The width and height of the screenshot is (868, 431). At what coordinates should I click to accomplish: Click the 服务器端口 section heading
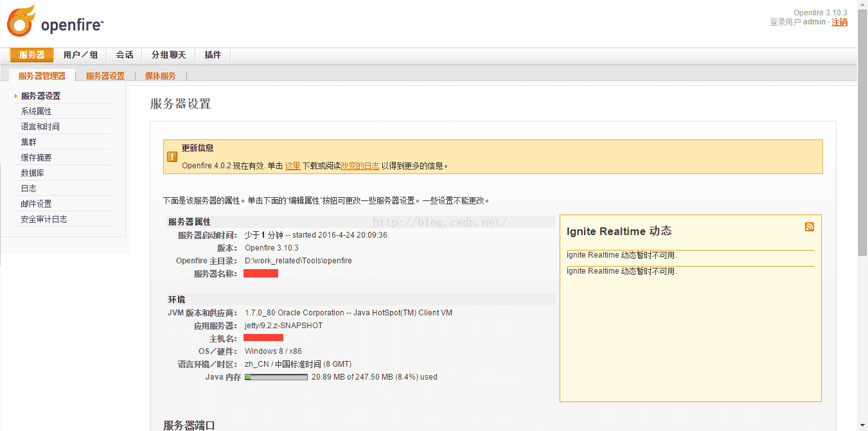pyautogui.click(x=189, y=425)
